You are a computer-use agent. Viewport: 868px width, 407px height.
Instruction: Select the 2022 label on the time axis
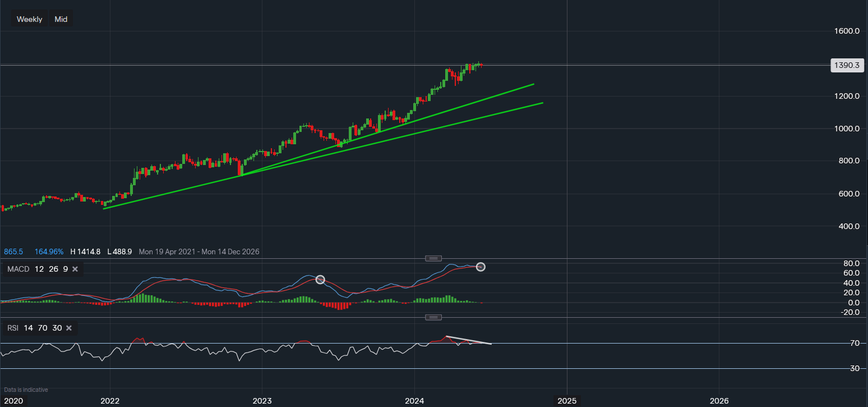click(x=110, y=401)
